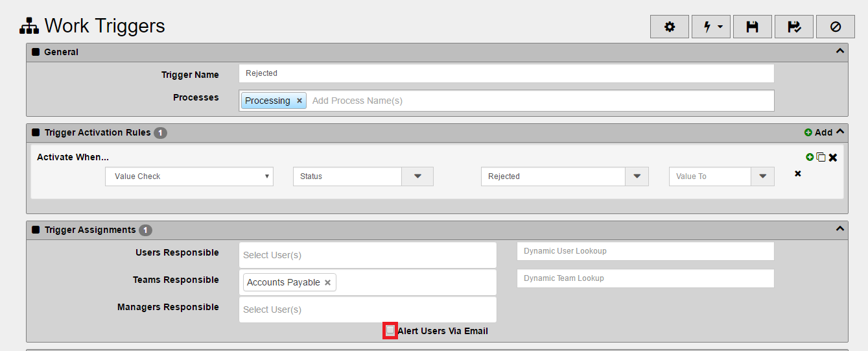Click Trigger Activation Rules black square icon
Viewport: 868px width, 351px height.
pyautogui.click(x=36, y=132)
